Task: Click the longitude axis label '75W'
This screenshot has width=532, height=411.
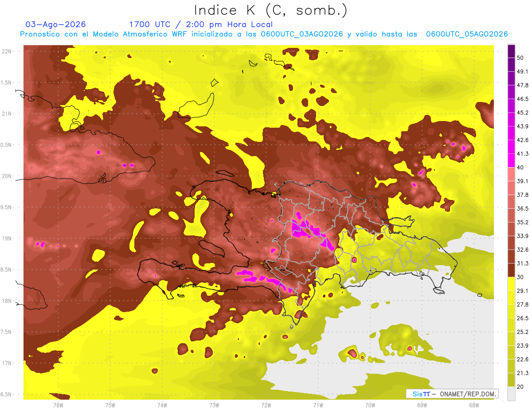Action: (x=110, y=405)
